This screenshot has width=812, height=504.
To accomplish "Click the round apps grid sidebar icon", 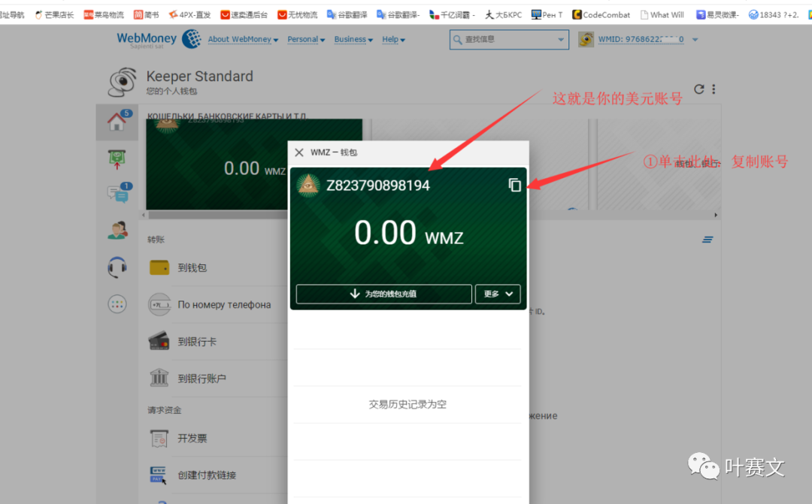I will (117, 303).
